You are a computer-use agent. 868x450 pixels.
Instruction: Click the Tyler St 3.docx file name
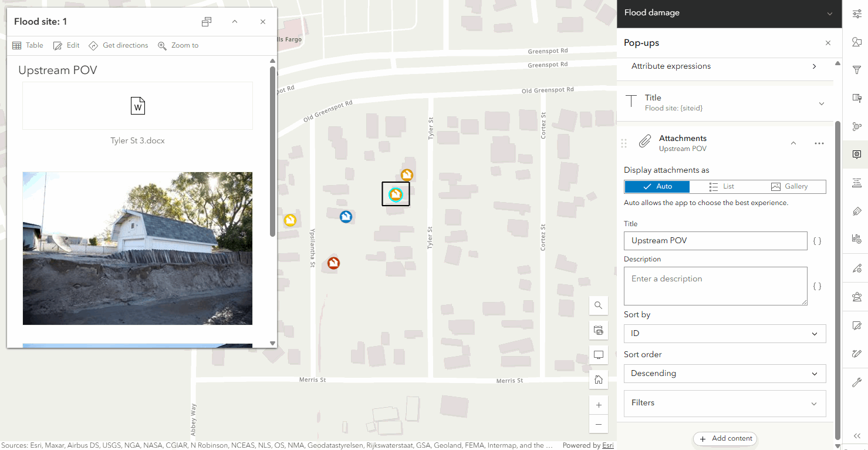pyautogui.click(x=138, y=141)
